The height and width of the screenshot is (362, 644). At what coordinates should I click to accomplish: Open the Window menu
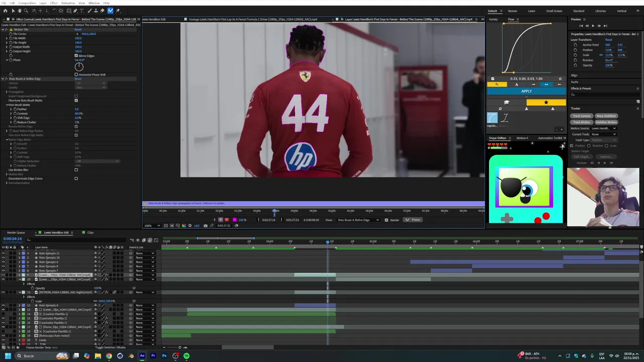pos(94,3)
